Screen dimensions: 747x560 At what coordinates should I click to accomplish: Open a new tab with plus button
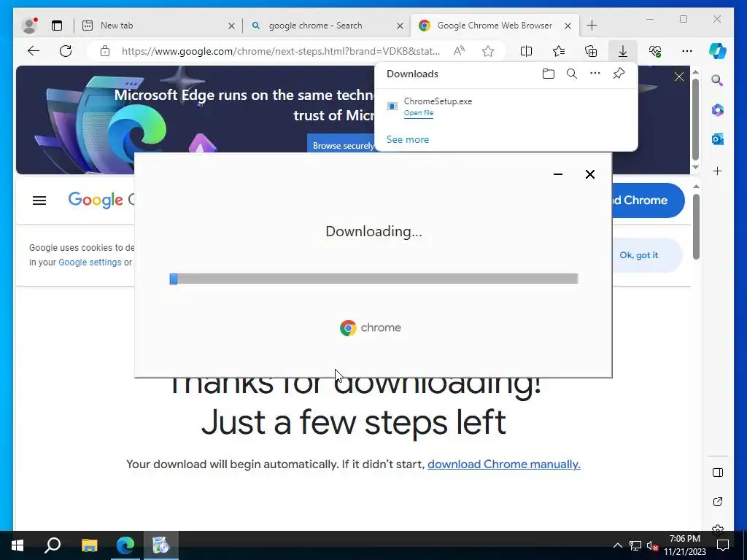coord(592,26)
